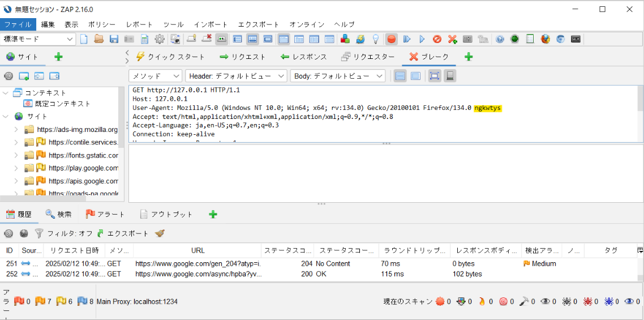Viewport: 644px width, 320px height.
Task: Click the snapshot session camera icon
Action: [129, 39]
